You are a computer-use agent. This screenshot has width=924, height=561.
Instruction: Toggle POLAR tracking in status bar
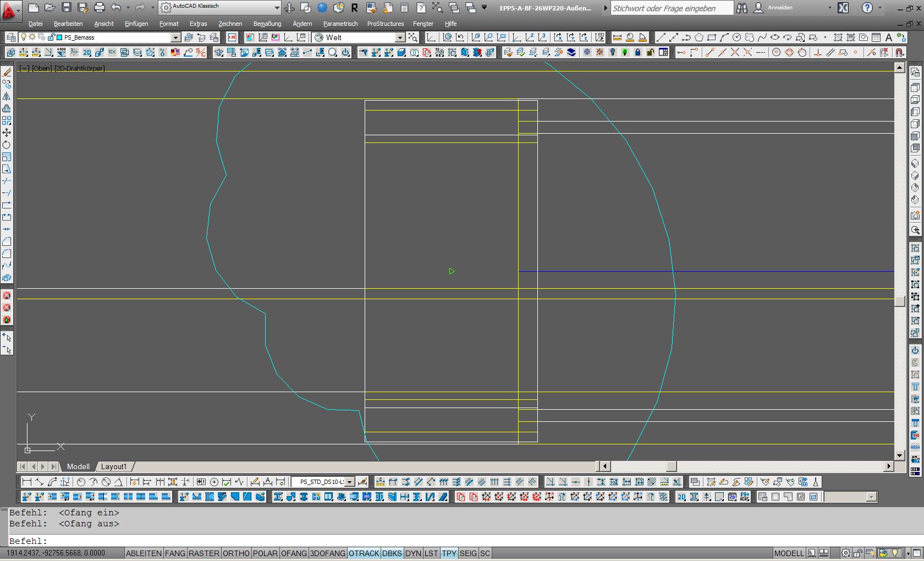[265, 553]
